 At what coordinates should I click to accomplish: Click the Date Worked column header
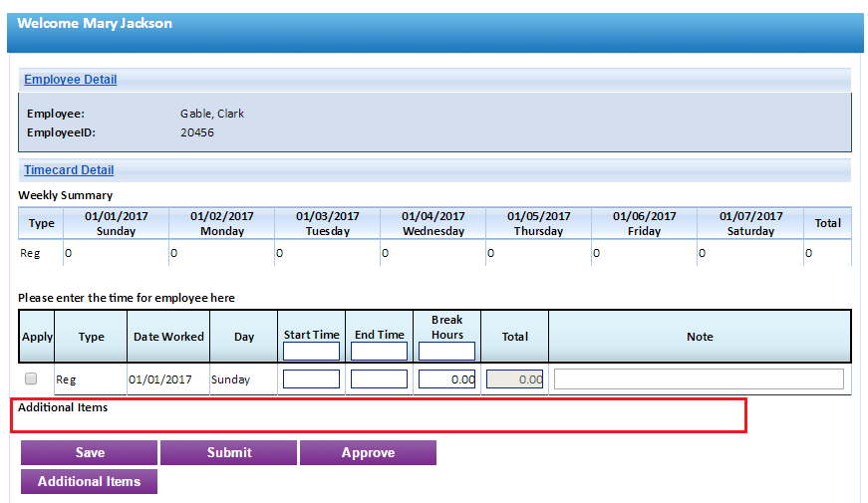coord(168,337)
